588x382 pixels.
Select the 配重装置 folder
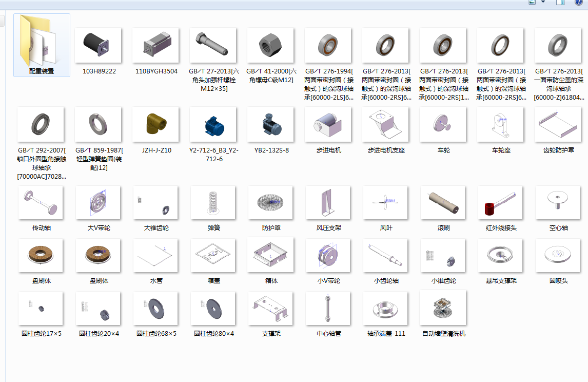[x=42, y=45]
